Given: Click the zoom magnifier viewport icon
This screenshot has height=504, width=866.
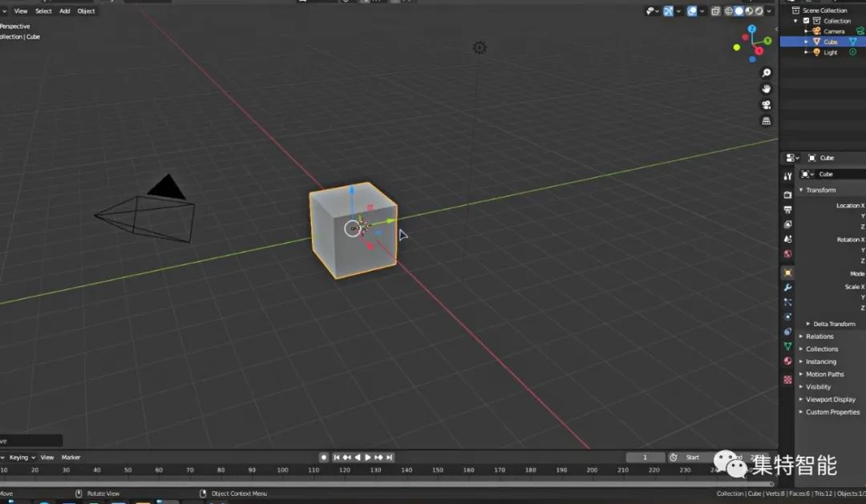Looking at the screenshot, I should coord(766,73).
